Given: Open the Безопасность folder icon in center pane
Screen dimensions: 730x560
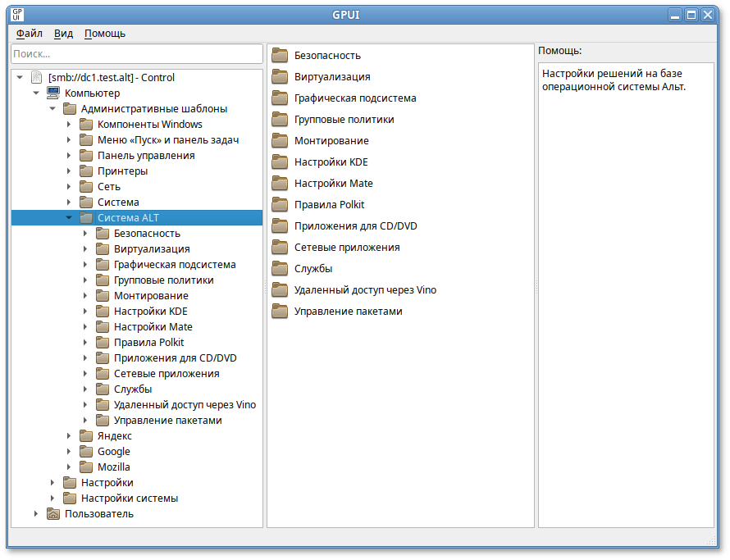Looking at the screenshot, I should coord(281,56).
